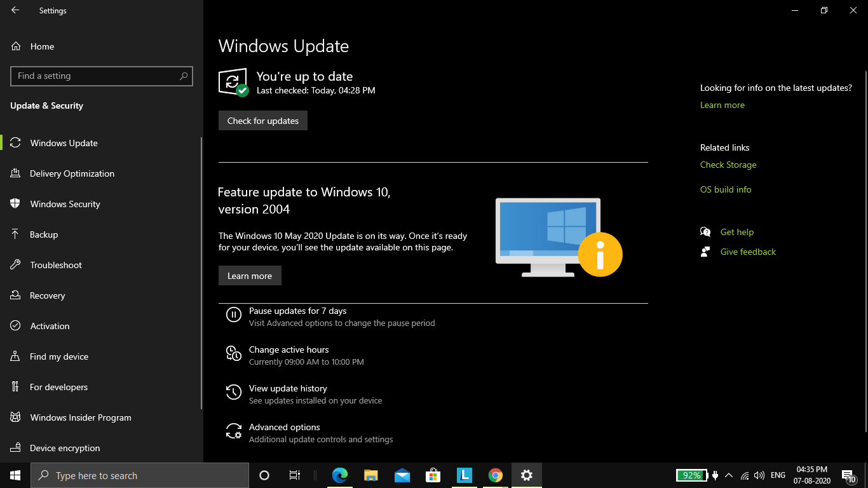Viewport: 868px width, 488px height.
Task: Click the update history clock icon
Action: tap(234, 392)
